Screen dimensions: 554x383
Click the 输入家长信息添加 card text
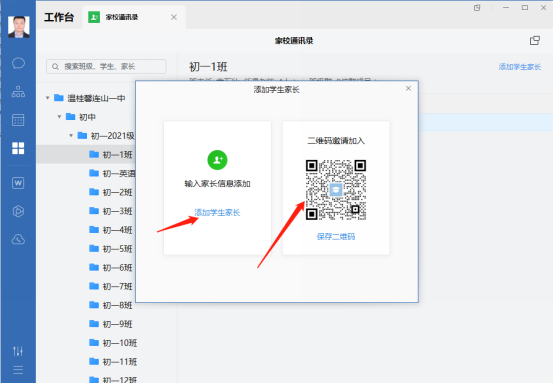click(217, 184)
